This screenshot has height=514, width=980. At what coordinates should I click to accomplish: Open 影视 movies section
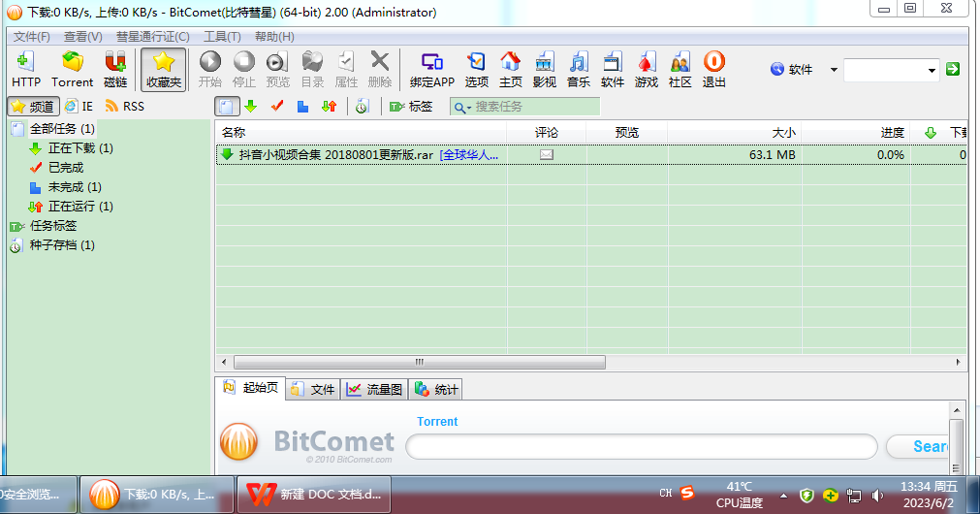545,70
